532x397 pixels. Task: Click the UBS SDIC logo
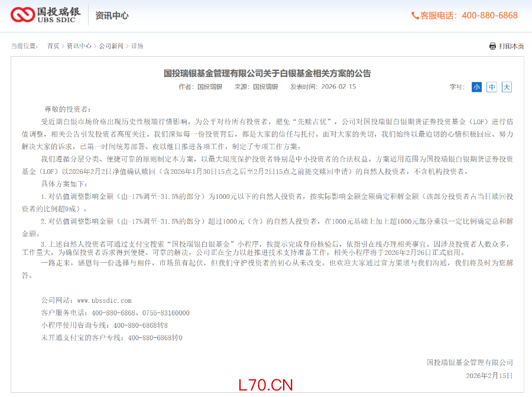(x=46, y=15)
